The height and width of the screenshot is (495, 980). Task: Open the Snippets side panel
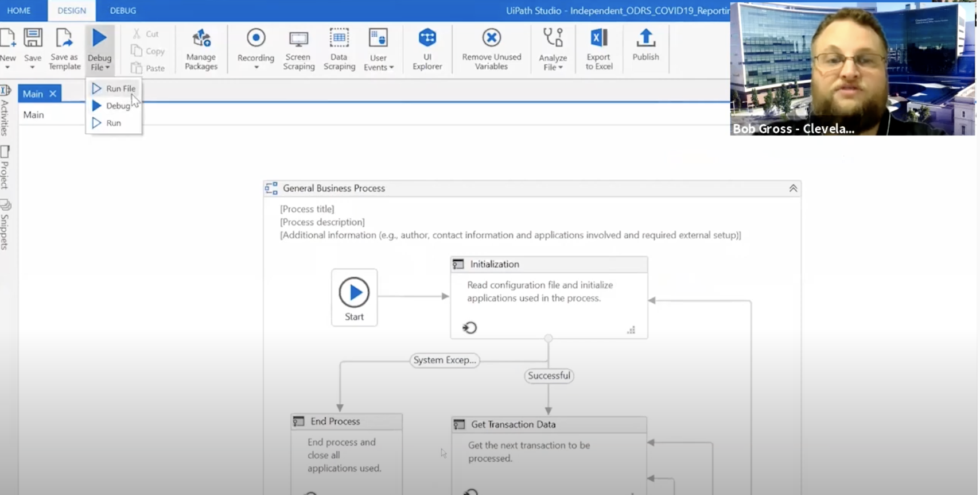pyautogui.click(x=5, y=225)
